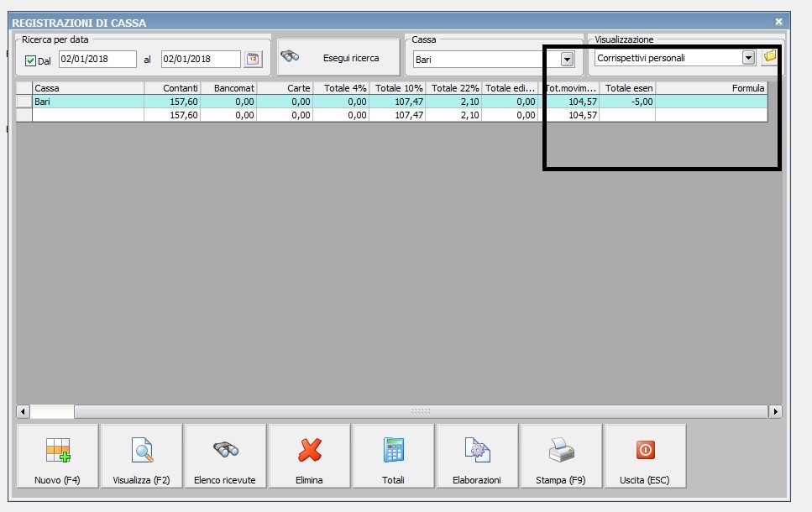The image size is (812, 512).
Task: Click the Bari row selector header cell
Action: pos(24,102)
